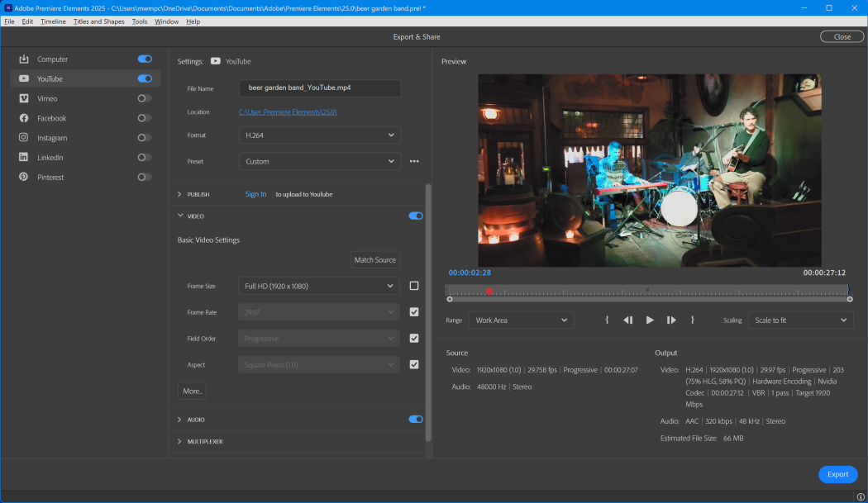This screenshot has height=503, width=868.
Task: Open preset options three-dots menu
Action: point(414,162)
